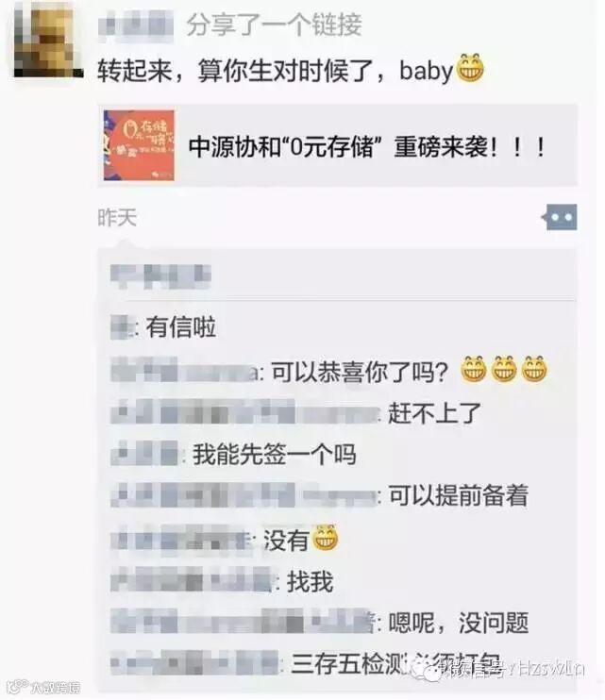Tap the blurred poster name beside the avatar

pos(136,25)
